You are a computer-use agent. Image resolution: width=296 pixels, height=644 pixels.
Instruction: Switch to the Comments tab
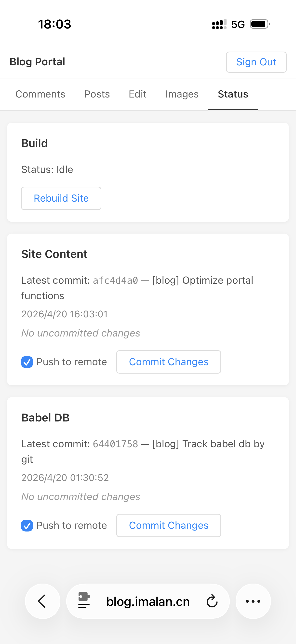click(40, 94)
